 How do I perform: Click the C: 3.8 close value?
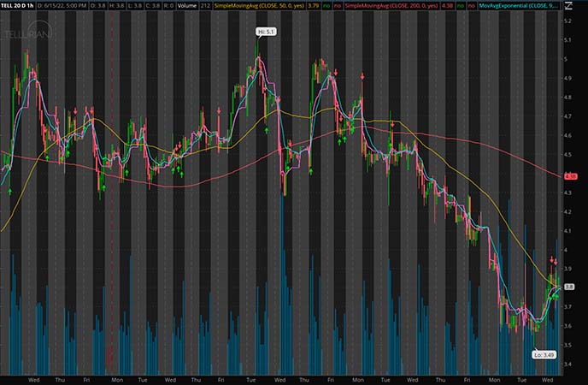152,6
